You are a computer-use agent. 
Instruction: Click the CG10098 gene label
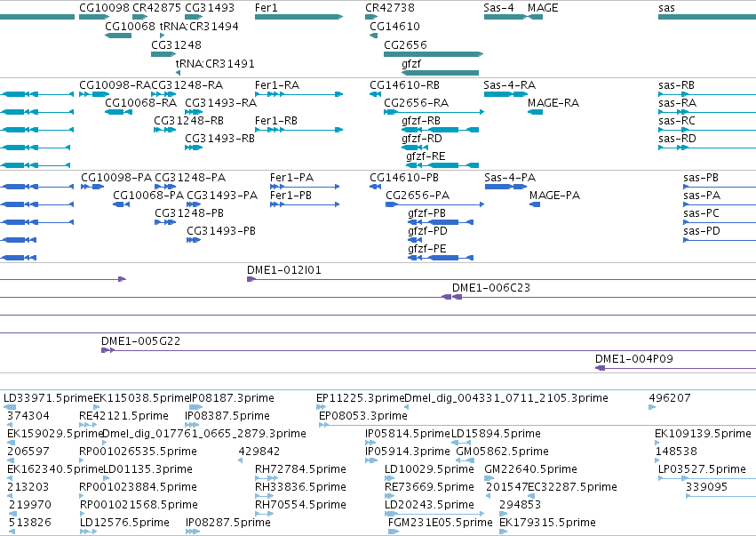[x=104, y=8]
